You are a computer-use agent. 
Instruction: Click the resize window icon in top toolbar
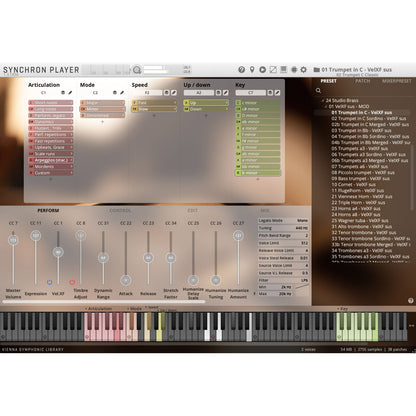point(273,69)
